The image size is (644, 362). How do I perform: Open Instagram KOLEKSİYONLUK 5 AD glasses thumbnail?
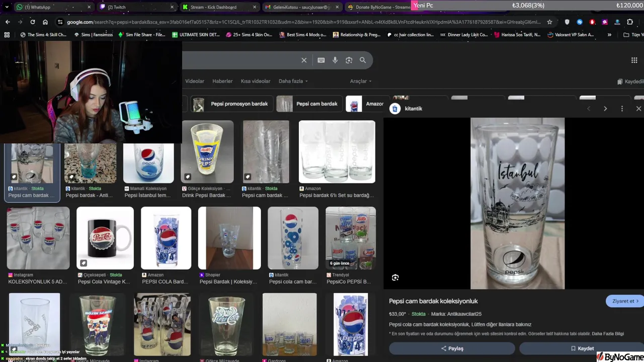tap(38, 238)
